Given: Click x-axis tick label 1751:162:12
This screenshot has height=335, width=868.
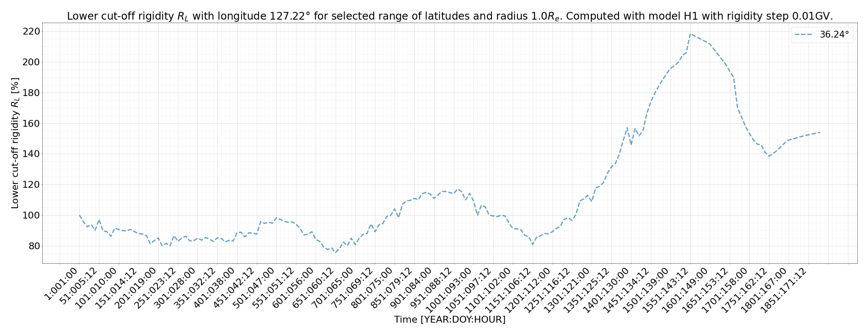Looking at the screenshot, I should point(744,290).
